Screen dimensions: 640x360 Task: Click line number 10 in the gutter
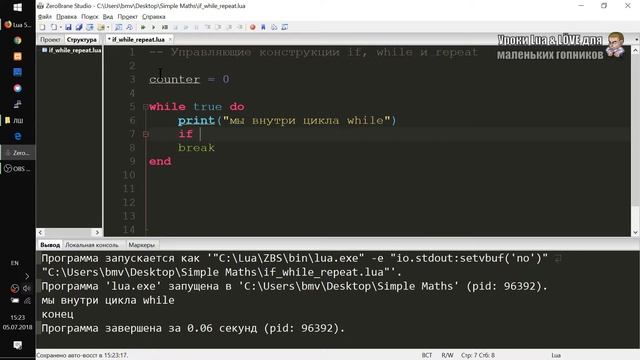(x=129, y=175)
